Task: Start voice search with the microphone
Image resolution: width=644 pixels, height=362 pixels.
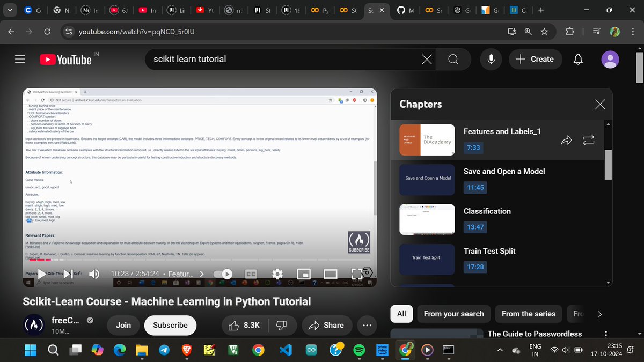Action: coord(491,60)
